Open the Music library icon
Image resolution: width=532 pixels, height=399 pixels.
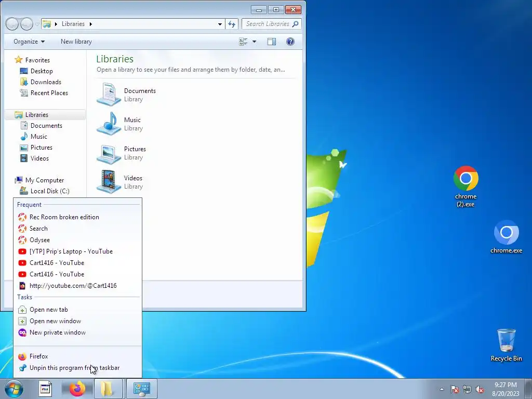109,124
